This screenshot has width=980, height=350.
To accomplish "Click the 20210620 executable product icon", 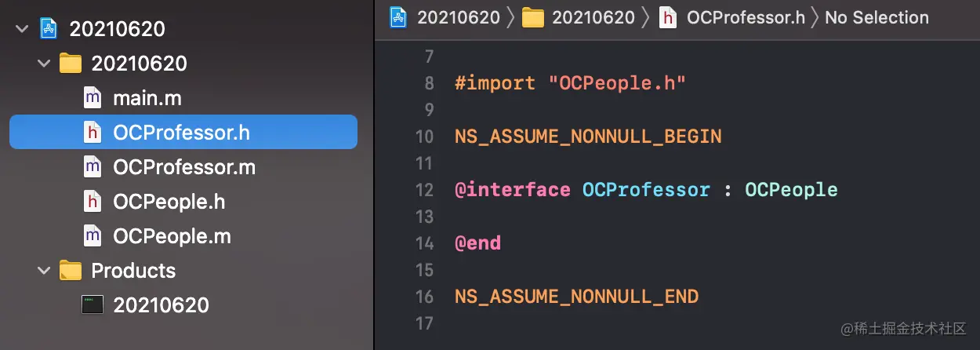I will [93, 305].
